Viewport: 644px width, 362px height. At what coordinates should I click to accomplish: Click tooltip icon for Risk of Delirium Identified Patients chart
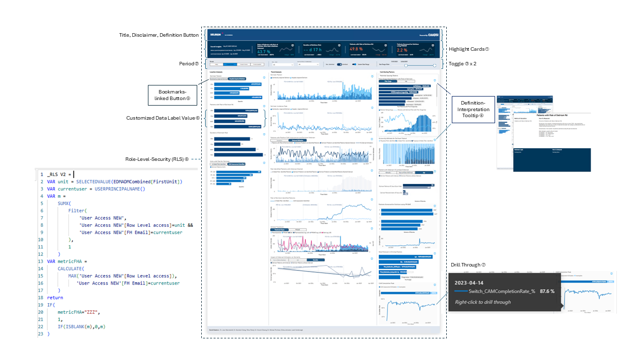click(372, 199)
